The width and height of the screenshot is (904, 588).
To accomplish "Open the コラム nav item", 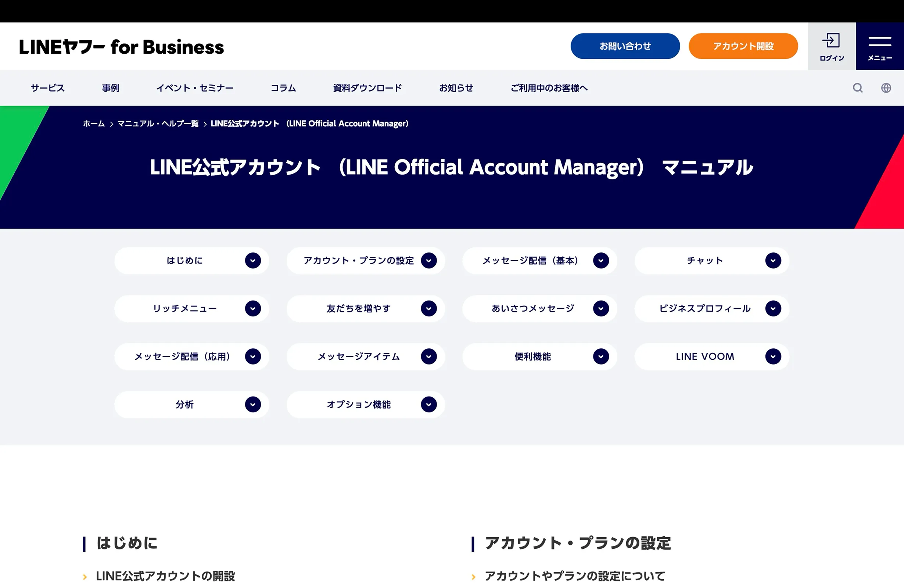I will coord(283,88).
